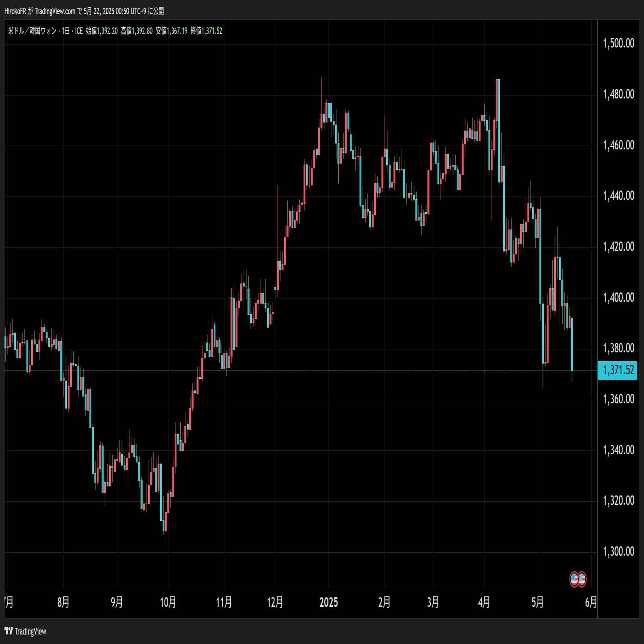Click the HirokoFR author name in the header
This screenshot has width=644, height=644.
[15, 11]
